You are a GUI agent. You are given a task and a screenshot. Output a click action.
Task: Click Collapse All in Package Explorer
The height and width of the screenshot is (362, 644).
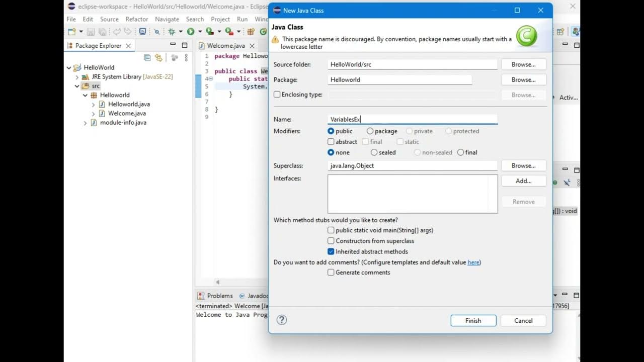click(147, 58)
